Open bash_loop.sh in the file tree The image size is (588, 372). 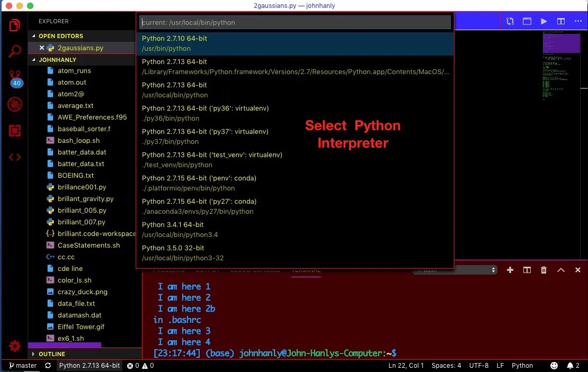click(x=79, y=140)
